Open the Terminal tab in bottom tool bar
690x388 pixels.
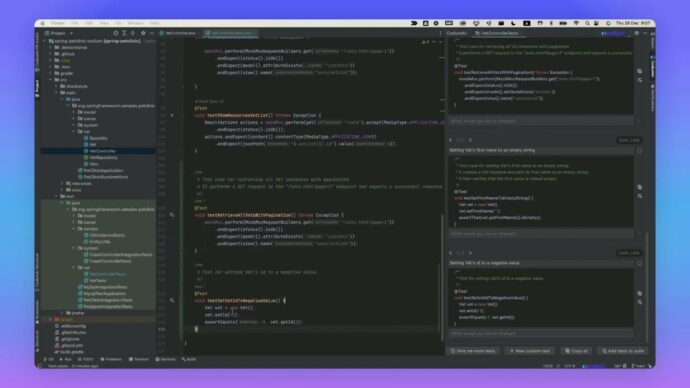[139, 359]
